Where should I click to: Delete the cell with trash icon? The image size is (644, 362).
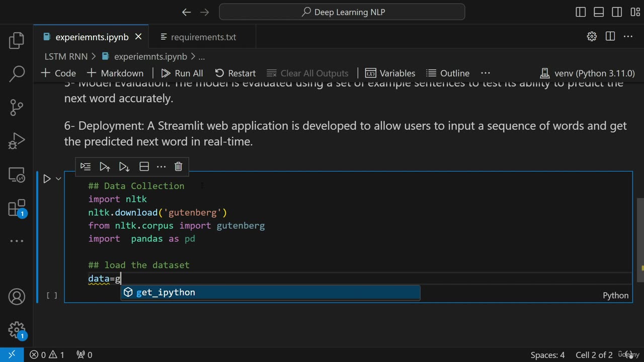[178, 166]
